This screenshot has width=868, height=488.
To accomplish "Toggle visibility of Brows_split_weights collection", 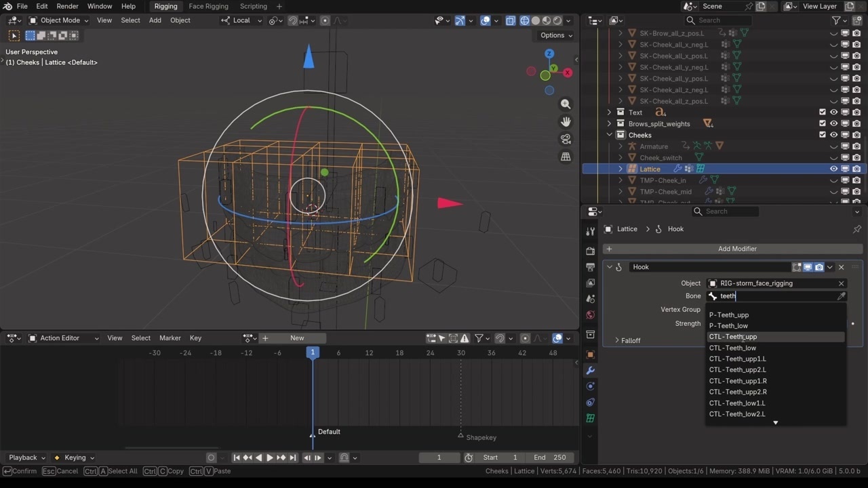I will point(833,124).
